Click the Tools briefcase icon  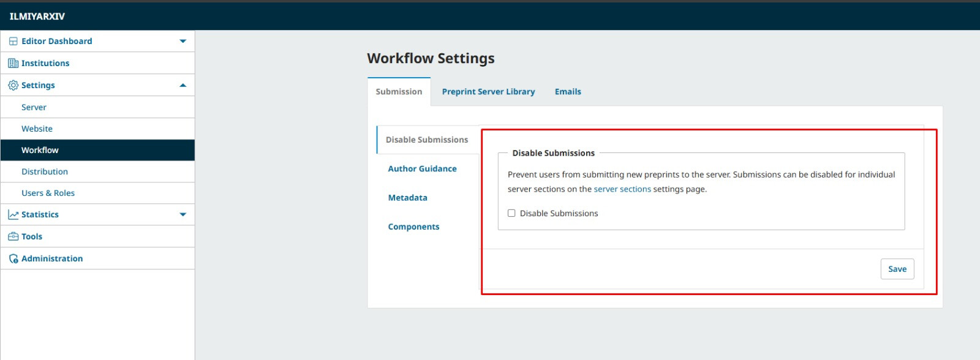[x=13, y=236]
